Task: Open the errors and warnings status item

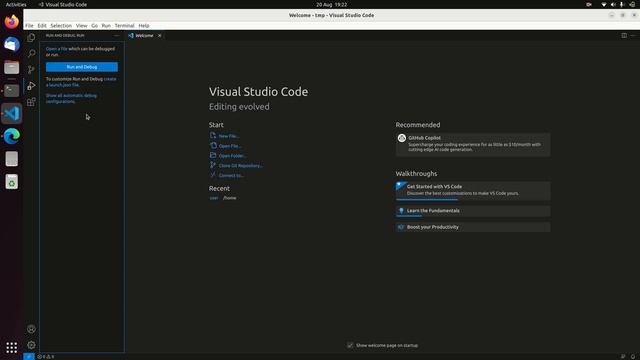Action: click(46, 356)
